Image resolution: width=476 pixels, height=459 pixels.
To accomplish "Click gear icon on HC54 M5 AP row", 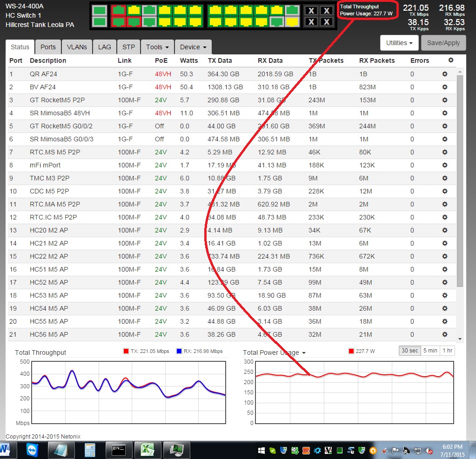I will (x=445, y=309).
